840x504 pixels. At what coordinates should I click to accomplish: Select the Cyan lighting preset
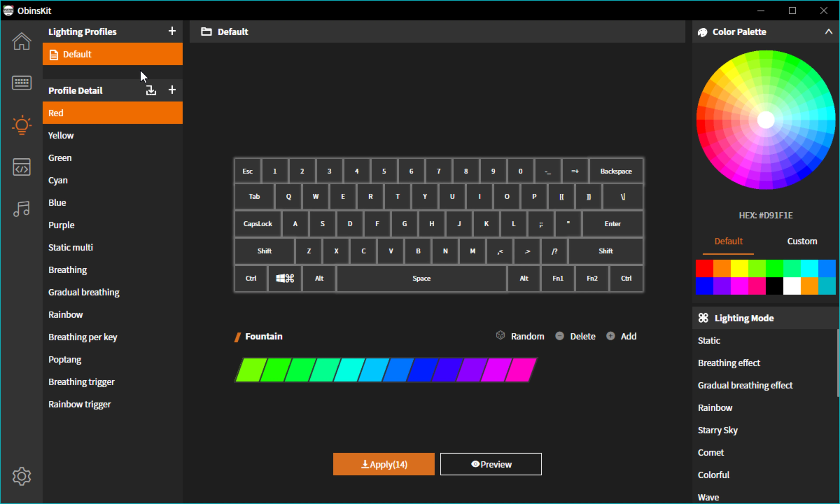[112, 180]
